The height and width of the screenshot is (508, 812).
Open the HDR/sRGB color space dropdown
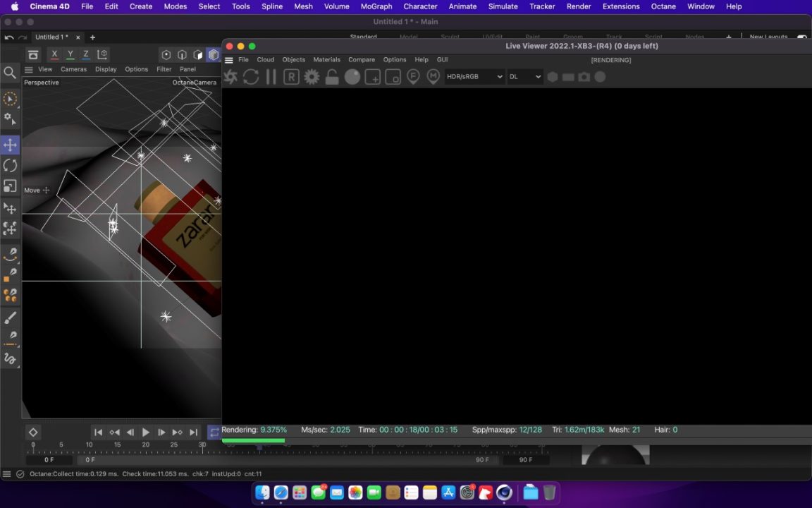coord(474,76)
